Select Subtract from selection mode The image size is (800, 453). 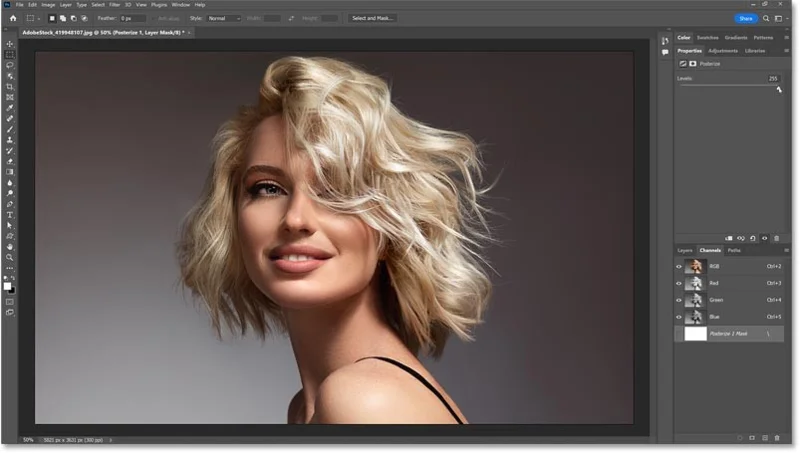click(x=73, y=18)
